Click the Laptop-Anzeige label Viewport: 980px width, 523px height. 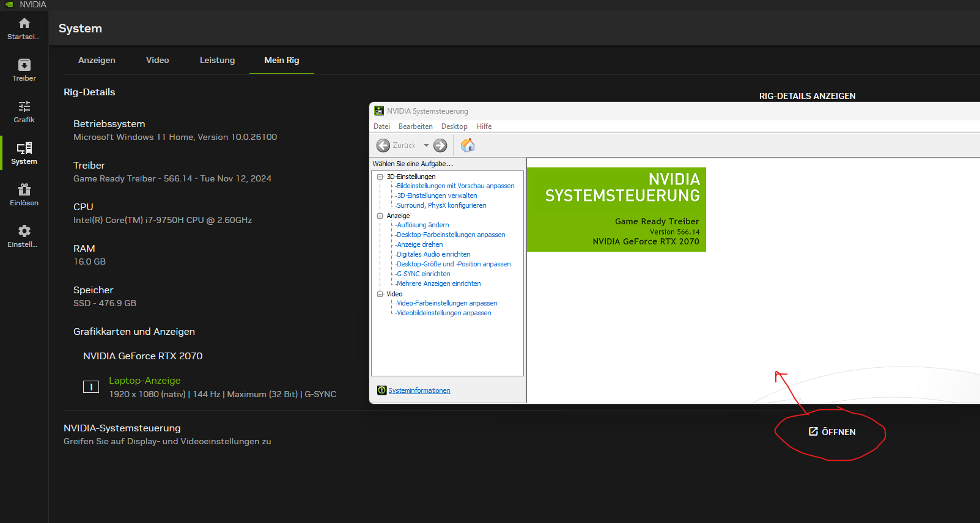point(145,381)
